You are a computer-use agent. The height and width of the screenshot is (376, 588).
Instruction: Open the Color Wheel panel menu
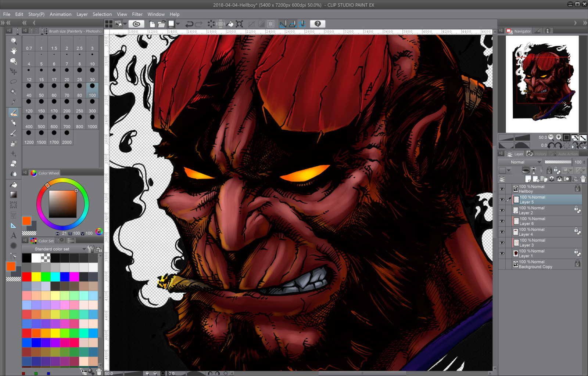(25, 173)
